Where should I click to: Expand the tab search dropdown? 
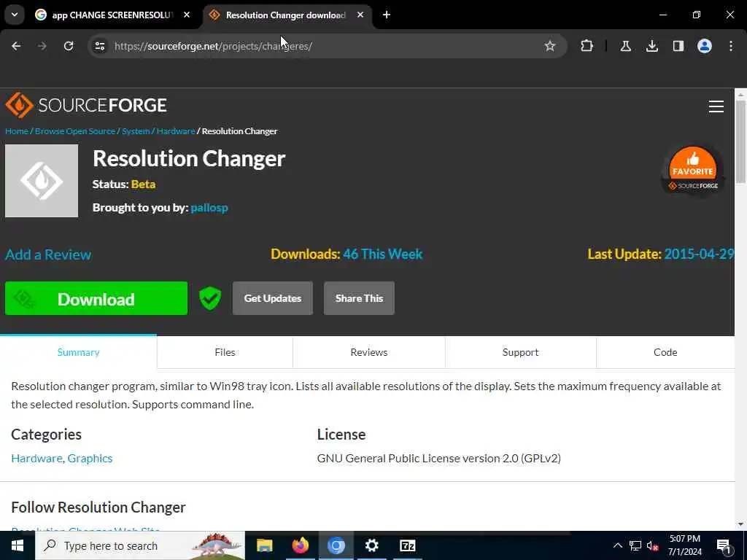click(x=15, y=15)
